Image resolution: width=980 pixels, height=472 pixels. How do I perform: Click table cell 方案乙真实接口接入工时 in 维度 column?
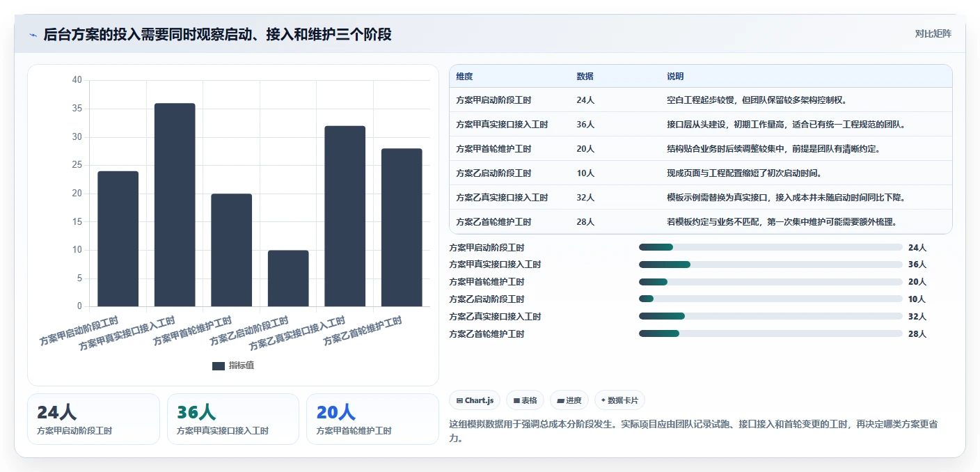pos(502,198)
